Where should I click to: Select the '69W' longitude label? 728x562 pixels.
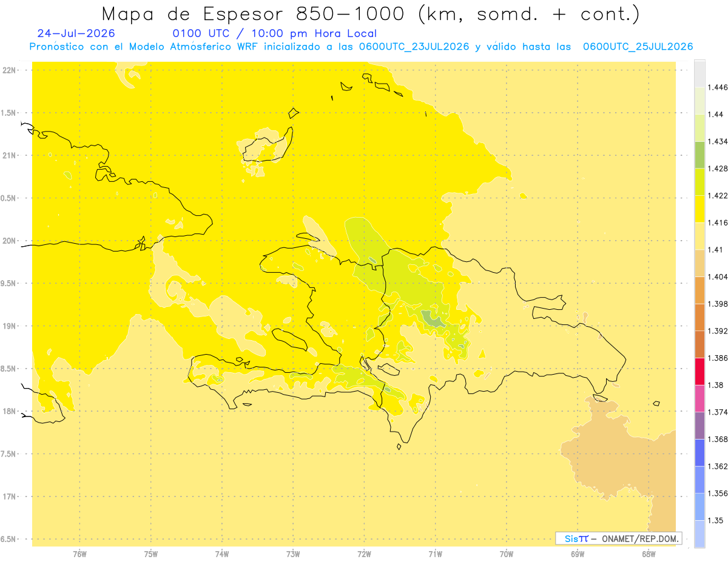(578, 554)
